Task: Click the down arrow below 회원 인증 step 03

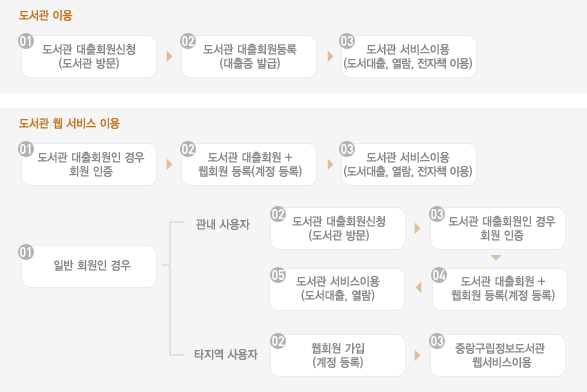Action: pyautogui.click(x=496, y=258)
